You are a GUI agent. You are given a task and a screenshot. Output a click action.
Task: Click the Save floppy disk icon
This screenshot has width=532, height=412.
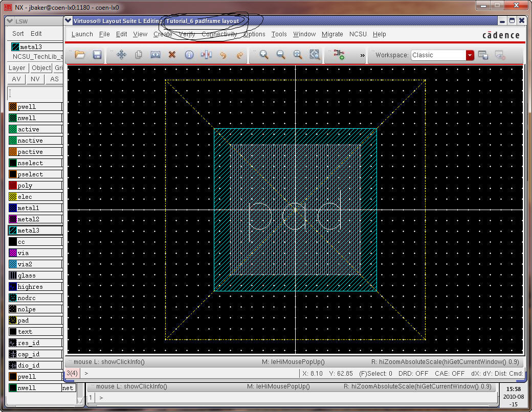pos(97,55)
